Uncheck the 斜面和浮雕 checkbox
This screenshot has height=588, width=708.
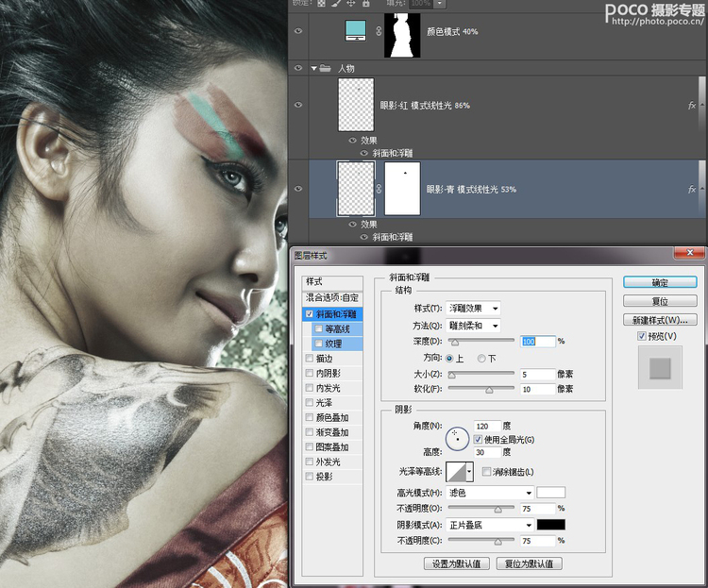310,314
